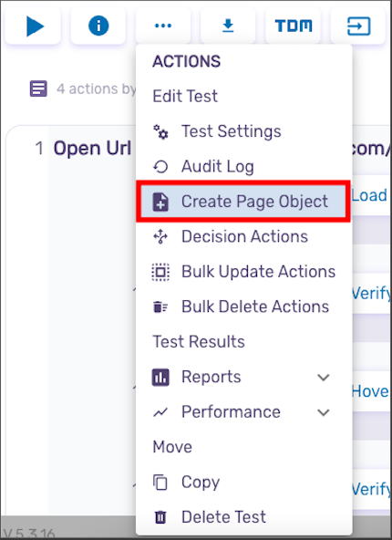Click the Create Page Object document-plus icon
This screenshot has width=392, height=540.
(x=160, y=202)
